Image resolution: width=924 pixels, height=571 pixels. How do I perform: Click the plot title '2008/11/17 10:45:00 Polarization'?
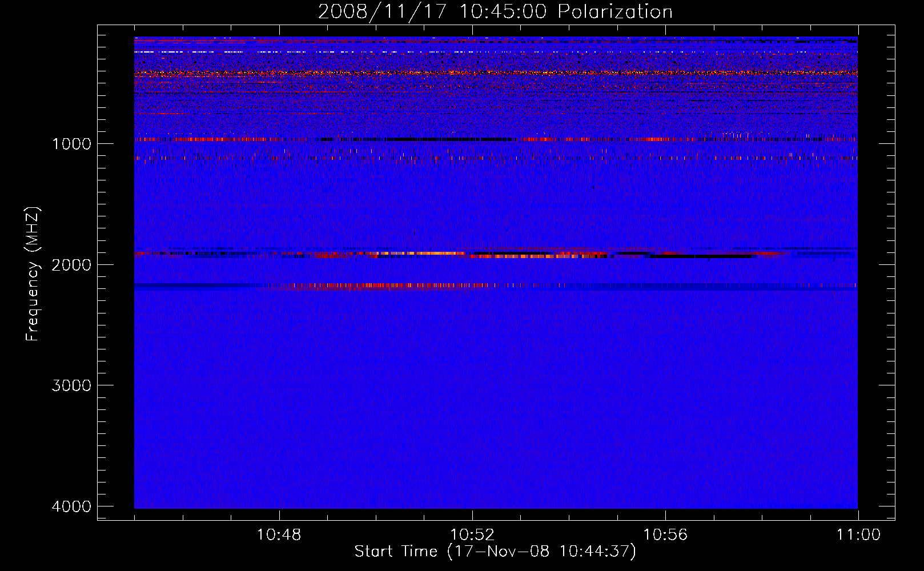click(x=495, y=12)
